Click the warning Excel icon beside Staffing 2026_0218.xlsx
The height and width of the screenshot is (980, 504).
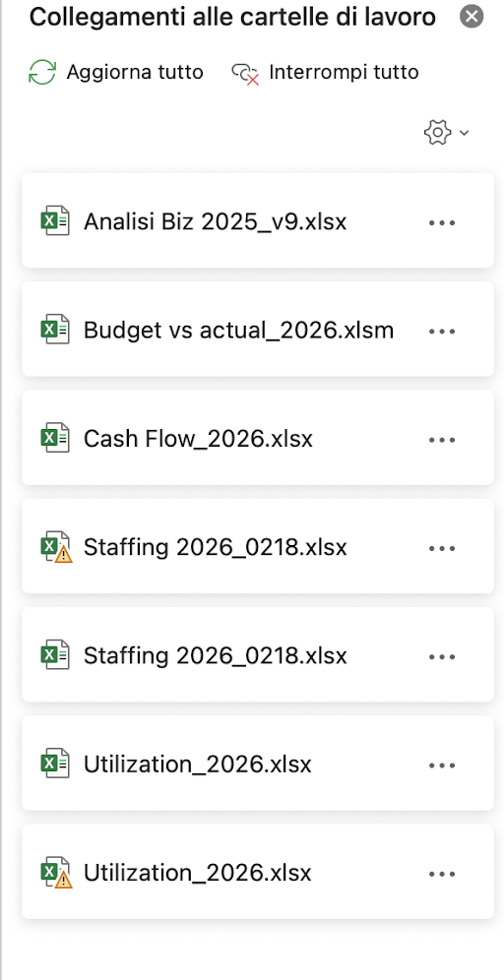pos(56,547)
